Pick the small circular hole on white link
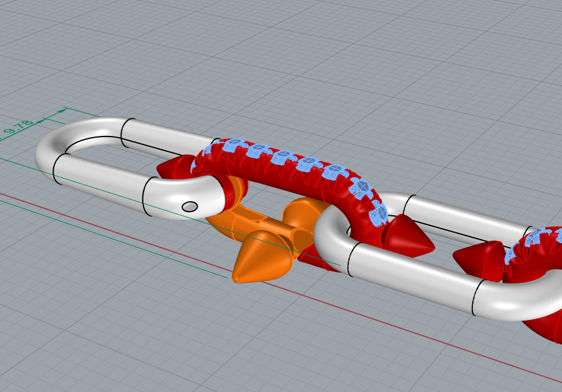 (190, 207)
